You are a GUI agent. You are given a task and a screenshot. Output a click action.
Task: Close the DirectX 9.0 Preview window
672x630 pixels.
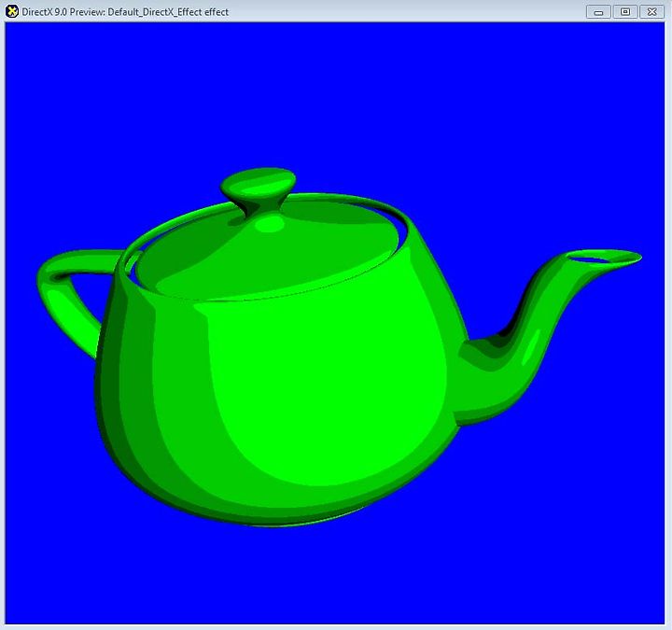coord(651,11)
